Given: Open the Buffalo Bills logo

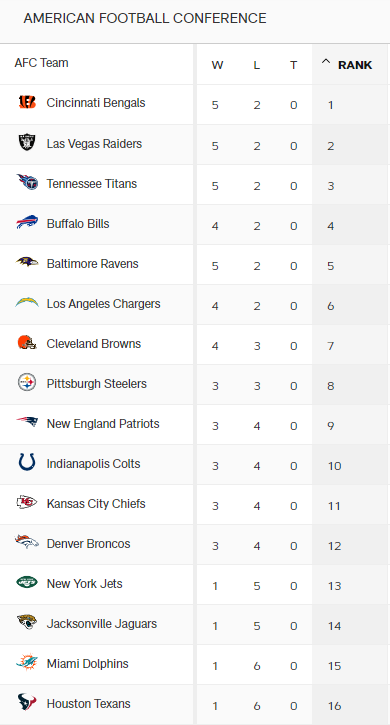Looking at the screenshot, I should [27, 222].
